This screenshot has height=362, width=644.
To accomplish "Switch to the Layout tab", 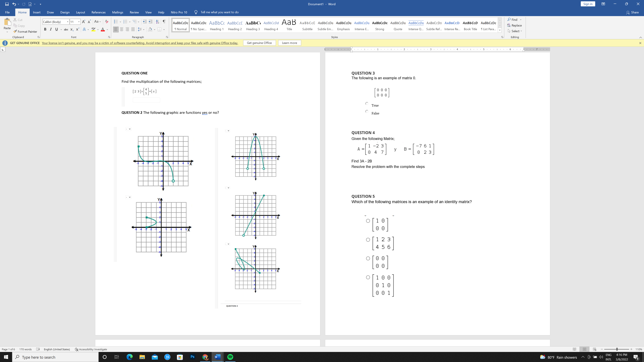I will (80, 12).
